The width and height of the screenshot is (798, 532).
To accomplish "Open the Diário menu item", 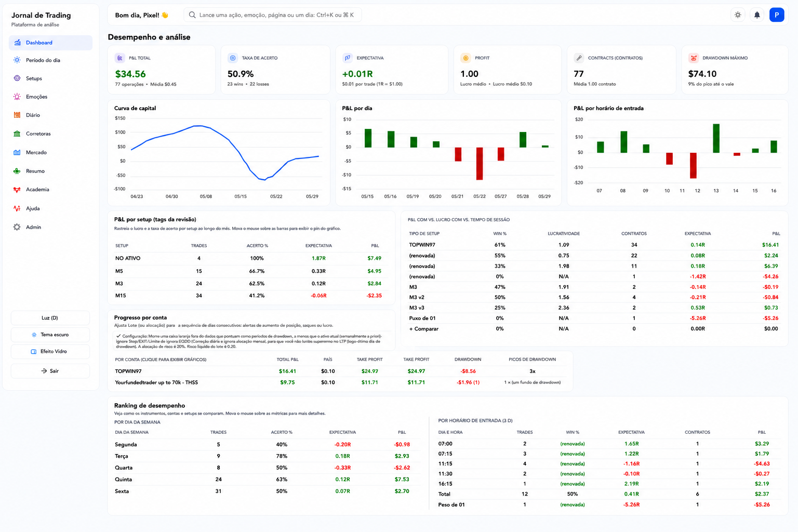I will click(x=50, y=115).
